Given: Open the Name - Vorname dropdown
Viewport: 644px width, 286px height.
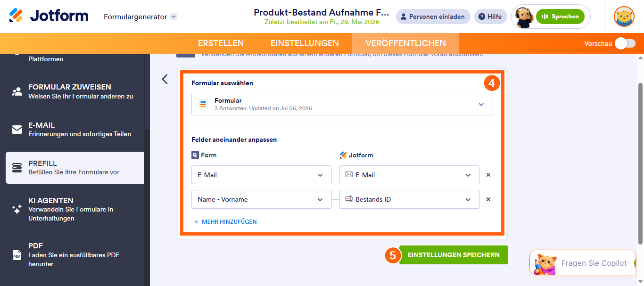Looking at the screenshot, I should pos(262,199).
